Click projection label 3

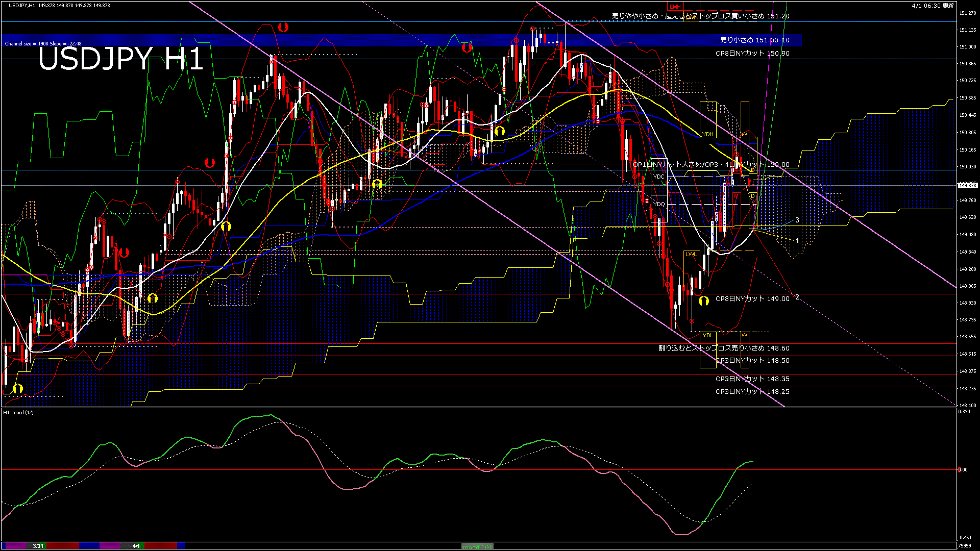pyautogui.click(x=797, y=220)
